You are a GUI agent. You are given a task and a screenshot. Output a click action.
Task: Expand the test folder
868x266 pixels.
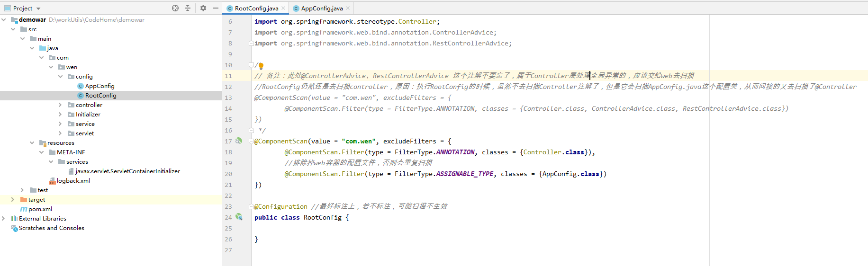click(22, 190)
